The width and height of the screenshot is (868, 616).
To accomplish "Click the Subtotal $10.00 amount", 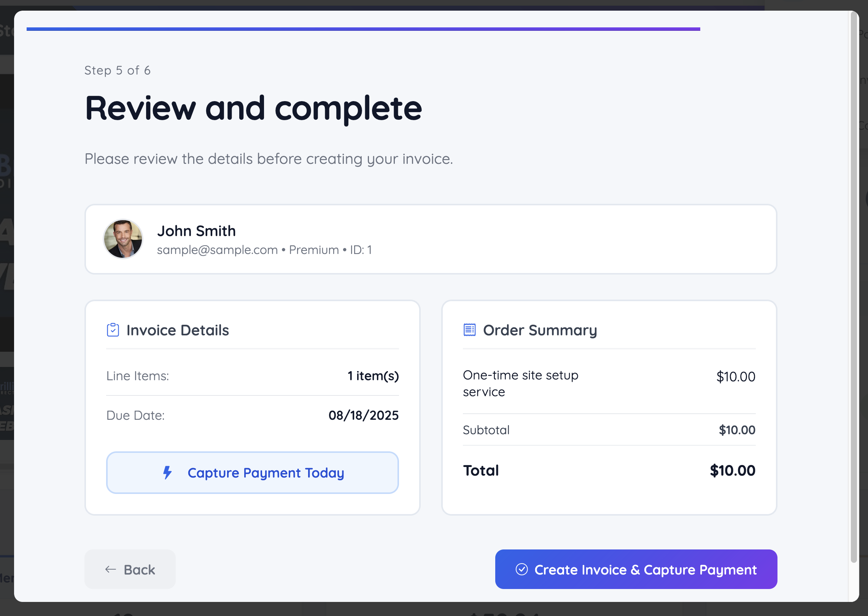I will click(x=737, y=430).
